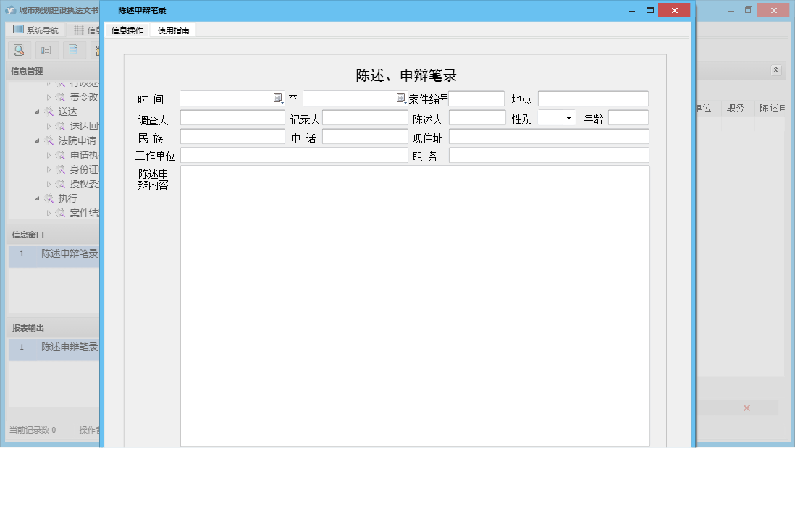Screen dimensions: 795x532
Task: Click the X clear icon in the right panel
Action: point(746,408)
